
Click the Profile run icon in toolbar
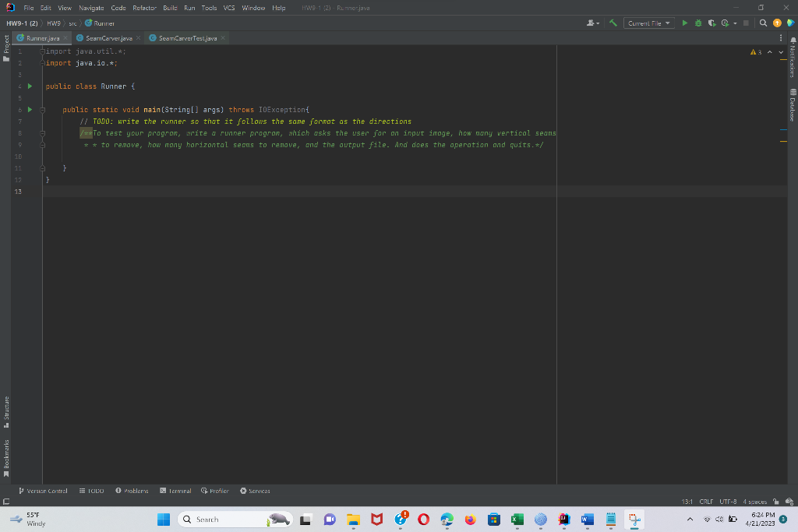pyautogui.click(x=726, y=23)
